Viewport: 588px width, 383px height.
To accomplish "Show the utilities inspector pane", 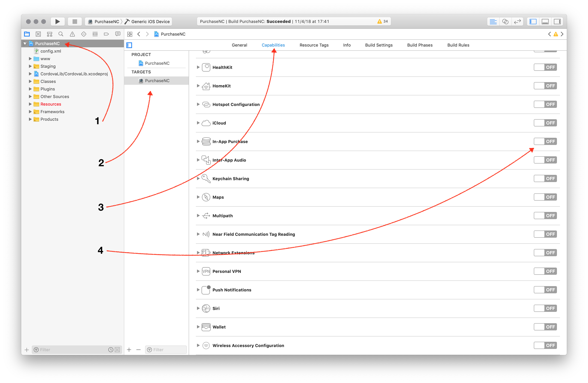I will (x=557, y=21).
